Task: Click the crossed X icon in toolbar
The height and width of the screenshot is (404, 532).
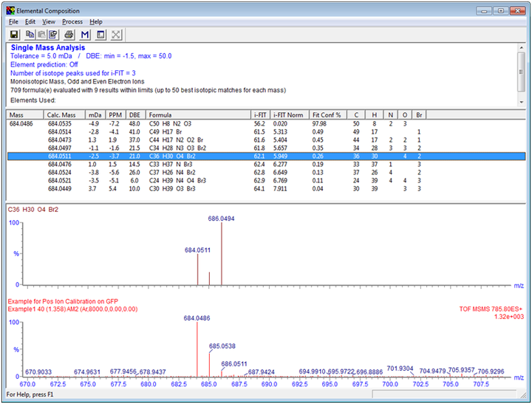Action: tap(117, 34)
